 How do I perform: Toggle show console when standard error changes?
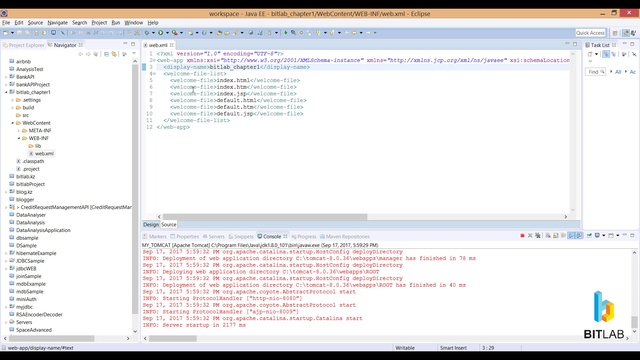coord(579,236)
